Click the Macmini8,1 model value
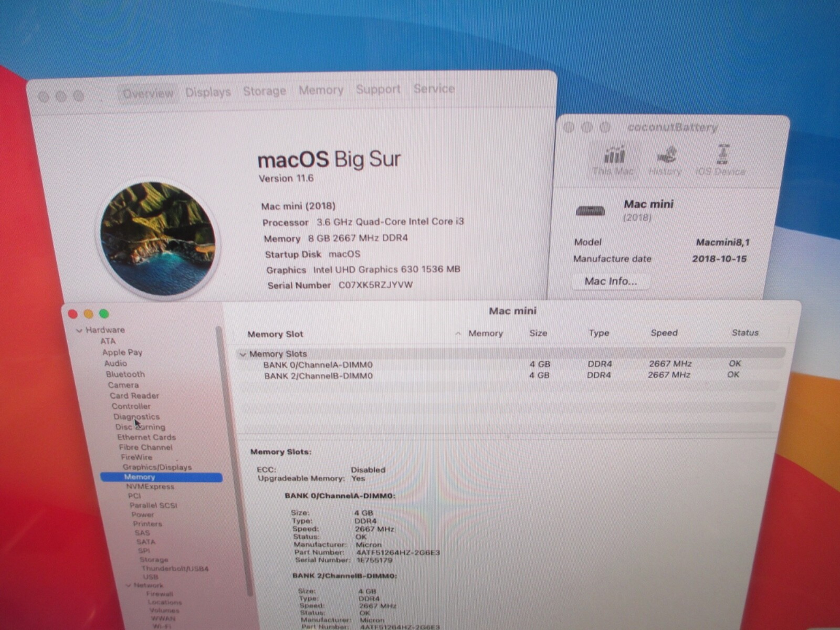The image size is (840, 630). point(722,243)
